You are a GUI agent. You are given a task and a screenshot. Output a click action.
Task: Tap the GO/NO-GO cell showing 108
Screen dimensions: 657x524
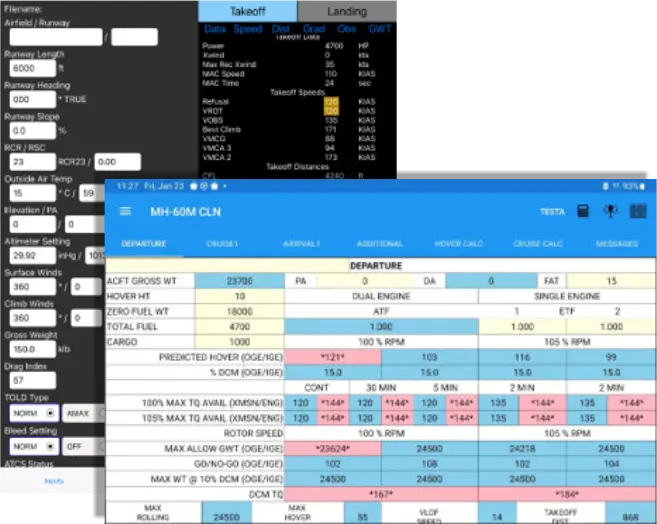[x=429, y=464]
